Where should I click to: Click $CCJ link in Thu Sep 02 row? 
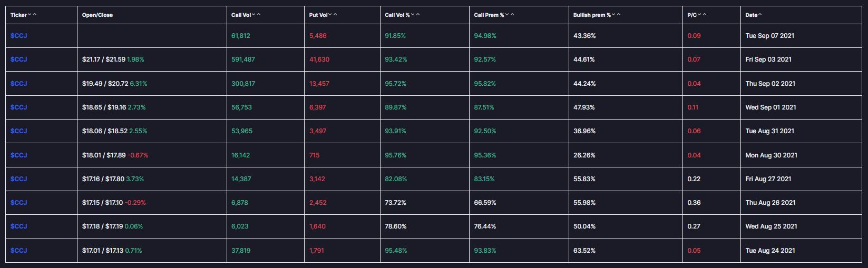click(x=18, y=84)
